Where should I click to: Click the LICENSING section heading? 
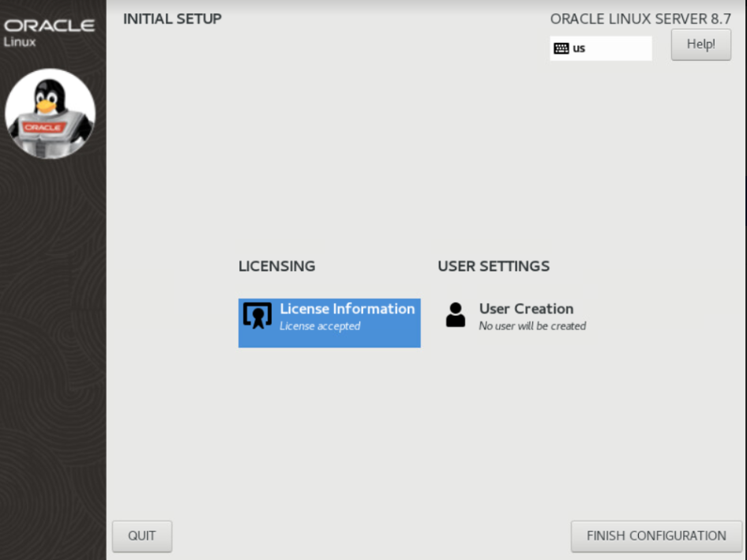tap(276, 266)
